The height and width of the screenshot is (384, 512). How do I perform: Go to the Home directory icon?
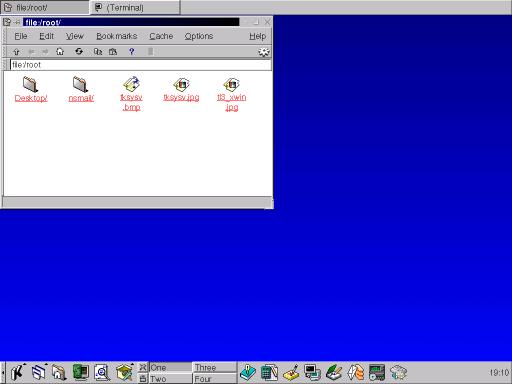tap(60, 52)
